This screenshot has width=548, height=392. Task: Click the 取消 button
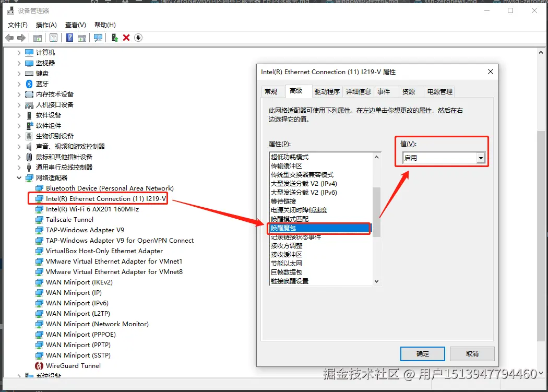coord(472,354)
